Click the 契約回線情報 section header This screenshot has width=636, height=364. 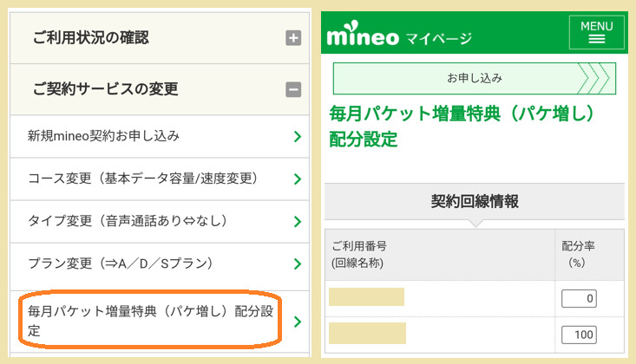pyautogui.click(x=475, y=201)
